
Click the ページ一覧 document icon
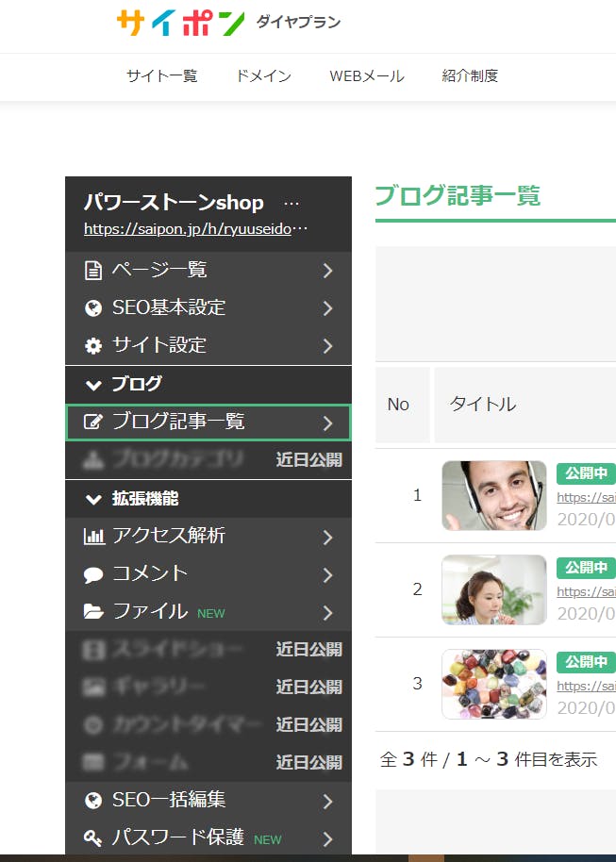(x=93, y=271)
